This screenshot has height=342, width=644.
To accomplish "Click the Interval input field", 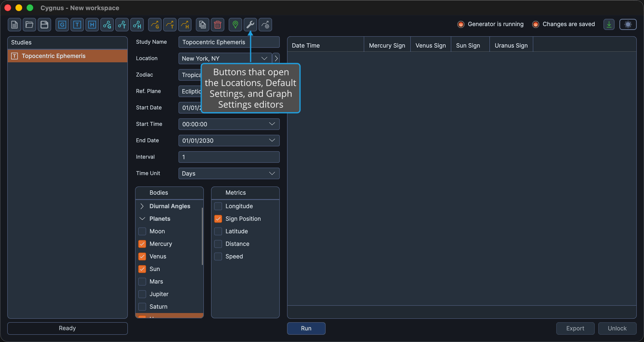I will pos(229,157).
